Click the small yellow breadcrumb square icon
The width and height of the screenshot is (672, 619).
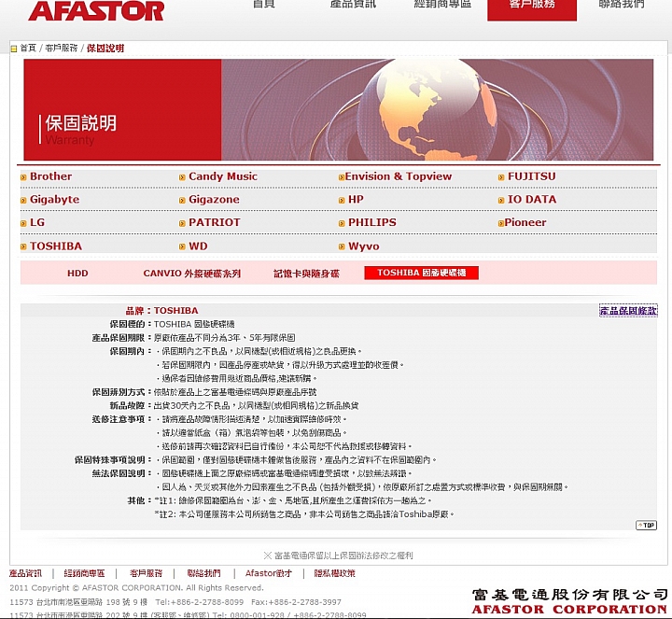click(14, 49)
